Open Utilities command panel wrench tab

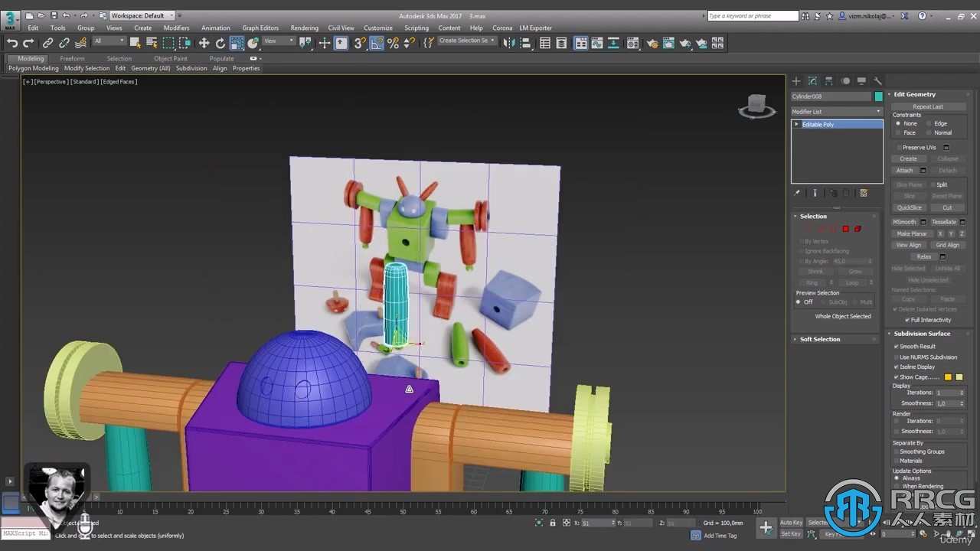click(x=878, y=81)
